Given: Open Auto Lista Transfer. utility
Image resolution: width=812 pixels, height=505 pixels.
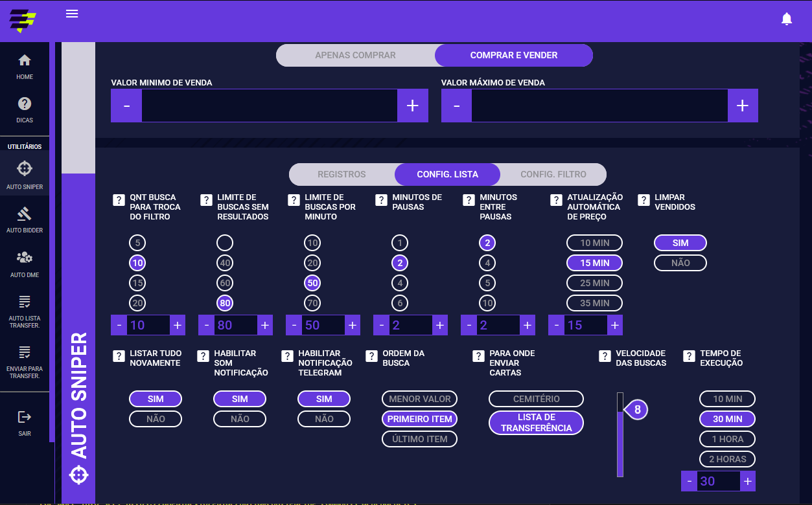Looking at the screenshot, I should pyautogui.click(x=25, y=310).
